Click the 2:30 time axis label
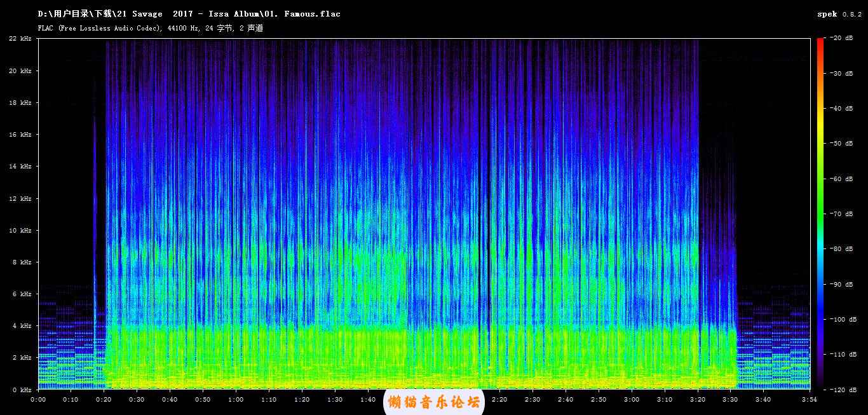Viewport: 868px width, 415px height. 532,399
